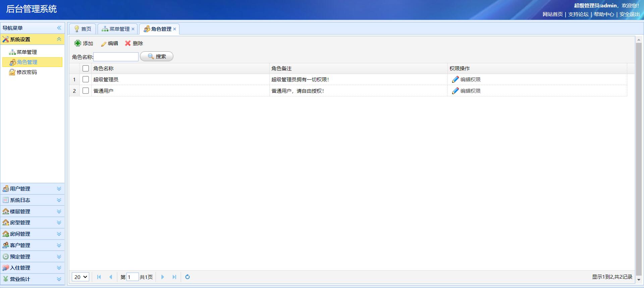The height and width of the screenshot is (288, 644).
Task: Expand the 房型管理 accordion section
Action: (x=59, y=222)
